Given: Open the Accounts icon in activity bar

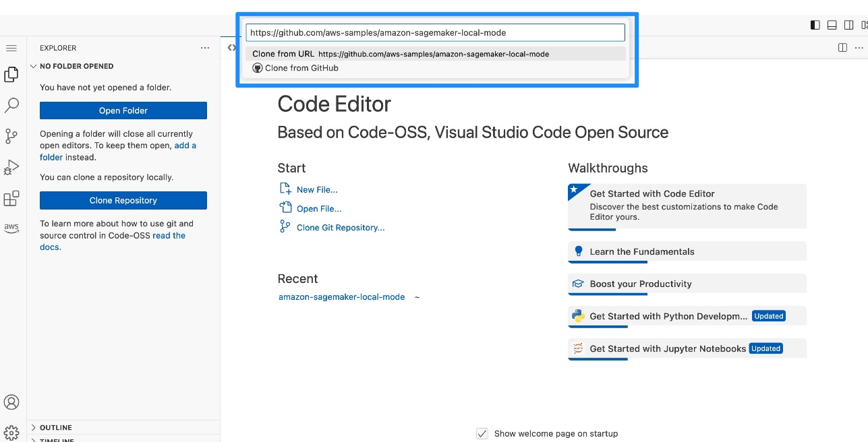Looking at the screenshot, I should [x=11, y=402].
